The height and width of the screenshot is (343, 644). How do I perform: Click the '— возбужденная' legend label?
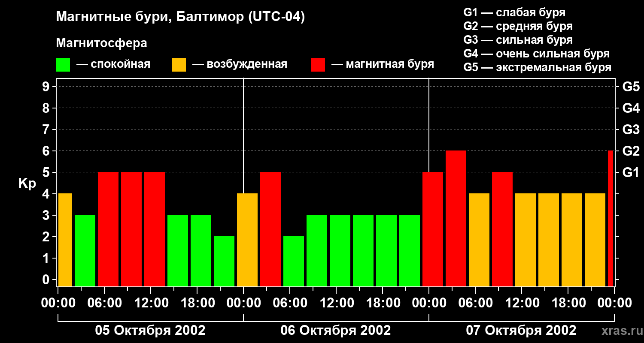pyautogui.click(x=240, y=64)
